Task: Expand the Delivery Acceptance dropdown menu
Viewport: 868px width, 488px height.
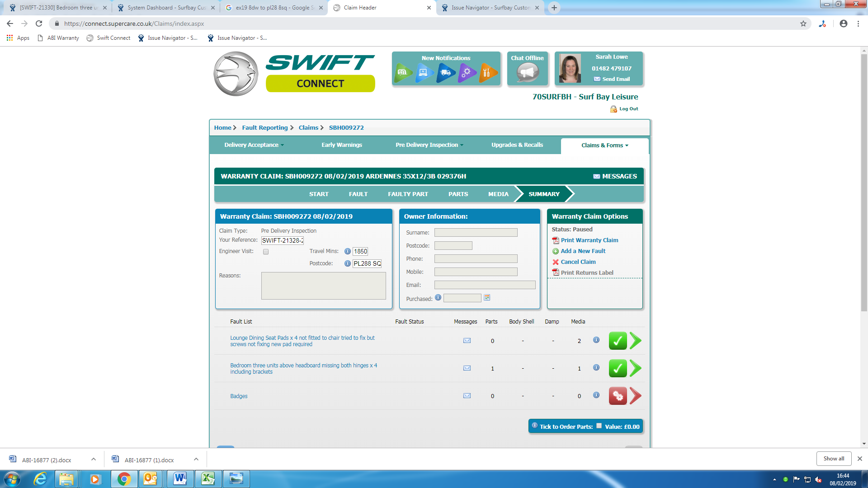Action: click(x=254, y=145)
